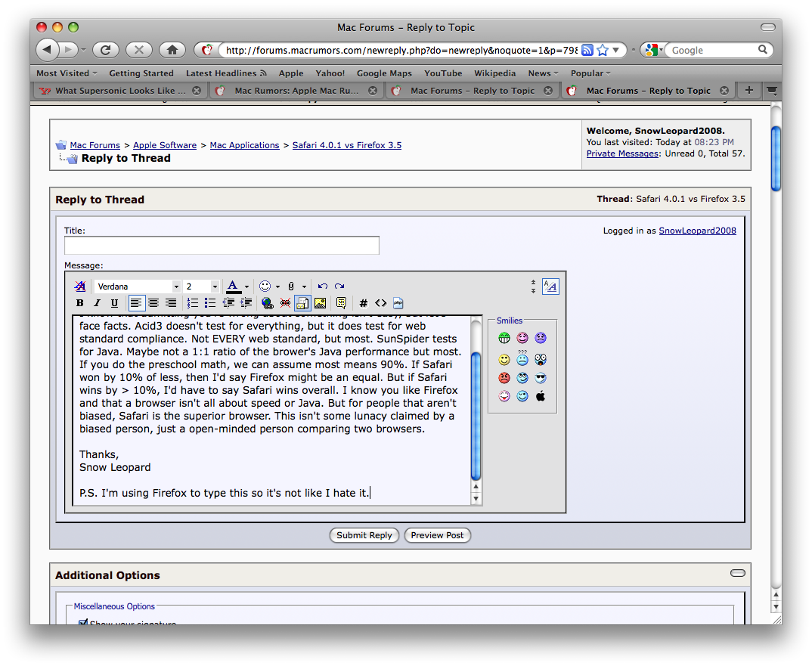Screen dimensions: 812x666
Task: Open the Mac Forums breadcrumb link
Action: 95,145
